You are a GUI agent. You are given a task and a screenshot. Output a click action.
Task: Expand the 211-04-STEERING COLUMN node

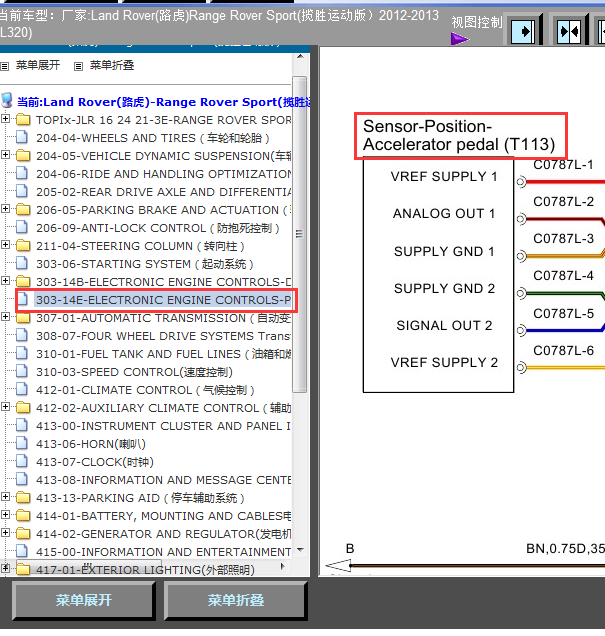click(x=5, y=245)
